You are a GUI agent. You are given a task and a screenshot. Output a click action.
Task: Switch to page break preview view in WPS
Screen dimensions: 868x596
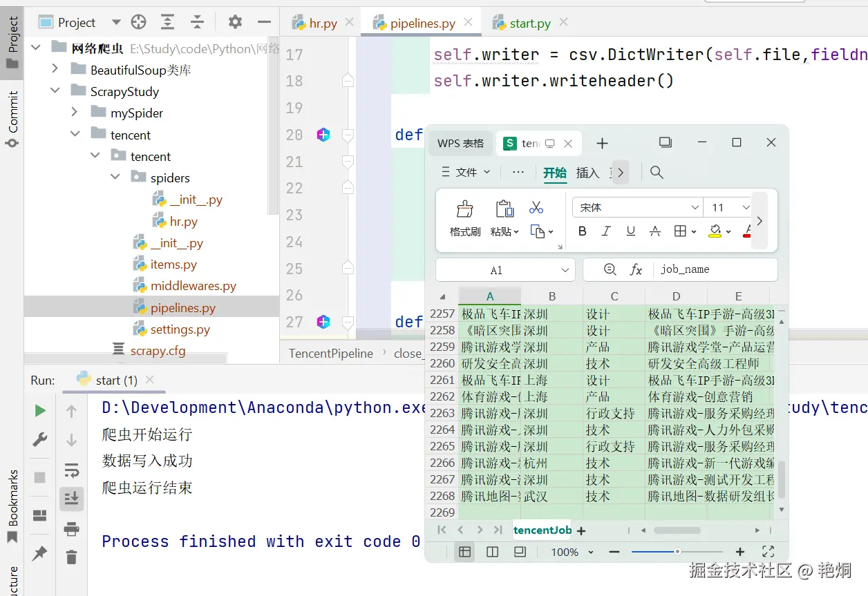tap(492, 552)
